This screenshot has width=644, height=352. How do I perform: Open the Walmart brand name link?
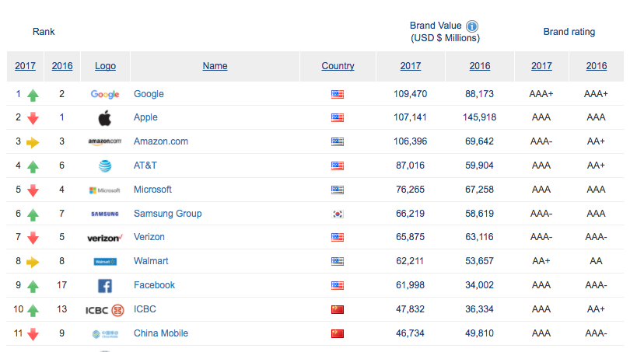pos(151,261)
